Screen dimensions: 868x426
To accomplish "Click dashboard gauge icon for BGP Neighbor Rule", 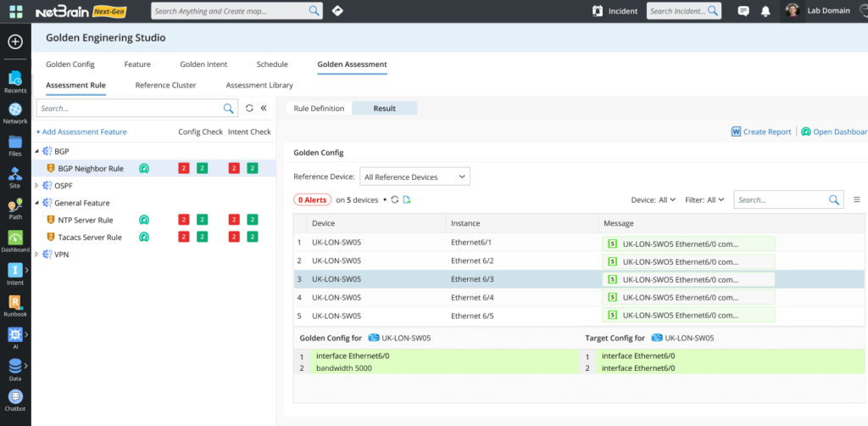I will tap(144, 168).
